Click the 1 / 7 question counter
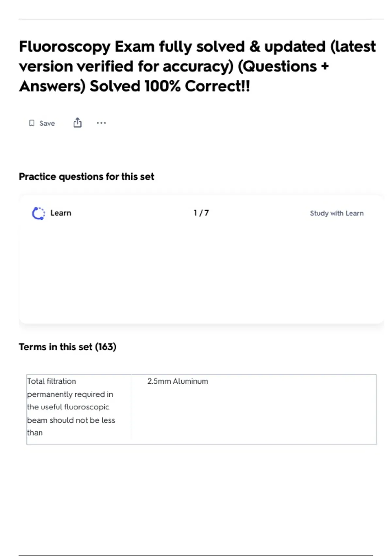Image resolution: width=392 pixels, height=556 pixels. tap(201, 213)
